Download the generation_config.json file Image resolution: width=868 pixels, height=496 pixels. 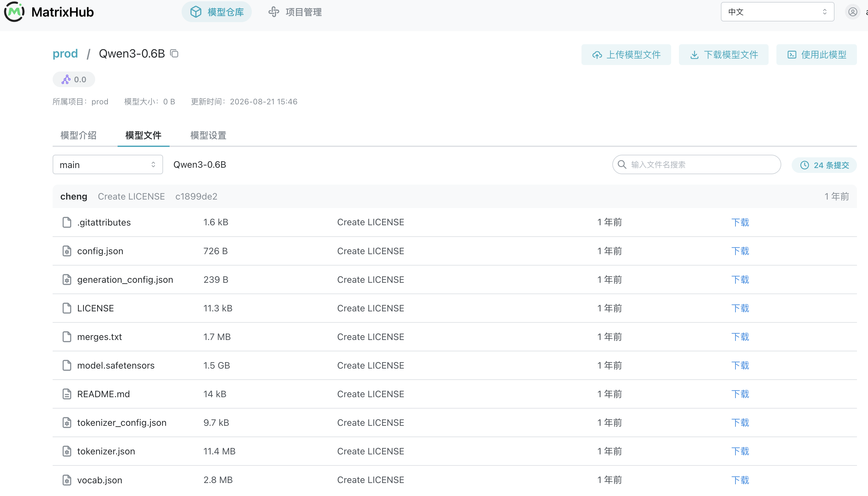(x=740, y=279)
